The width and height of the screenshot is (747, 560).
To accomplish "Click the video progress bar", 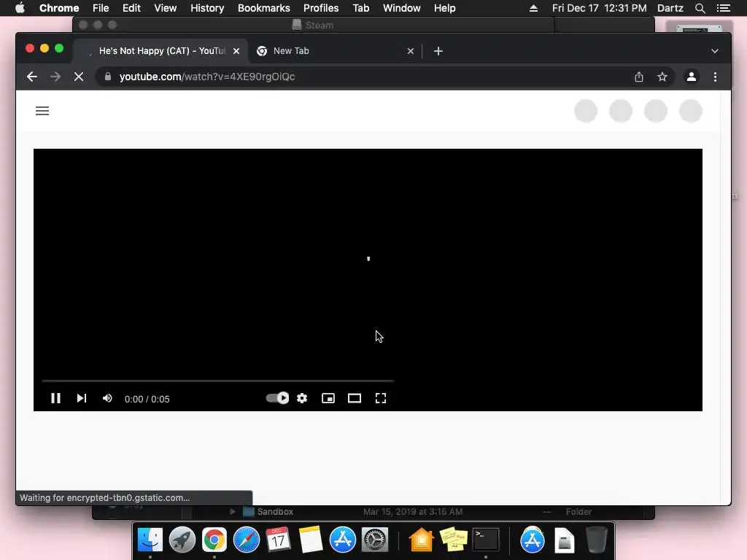I will [217, 381].
